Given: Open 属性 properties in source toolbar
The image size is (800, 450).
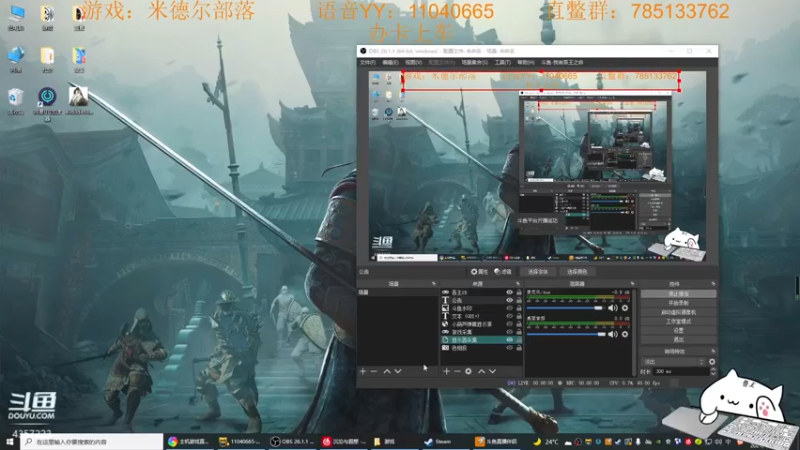Looking at the screenshot, I should [x=479, y=272].
